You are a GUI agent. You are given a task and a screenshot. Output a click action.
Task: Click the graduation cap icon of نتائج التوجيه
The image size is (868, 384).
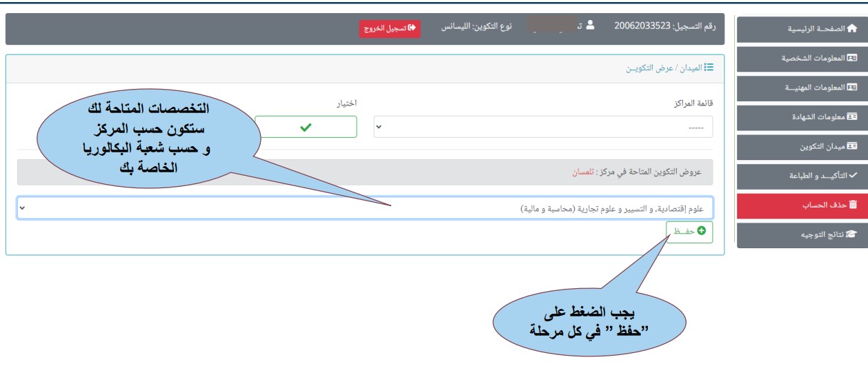pyautogui.click(x=851, y=234)
